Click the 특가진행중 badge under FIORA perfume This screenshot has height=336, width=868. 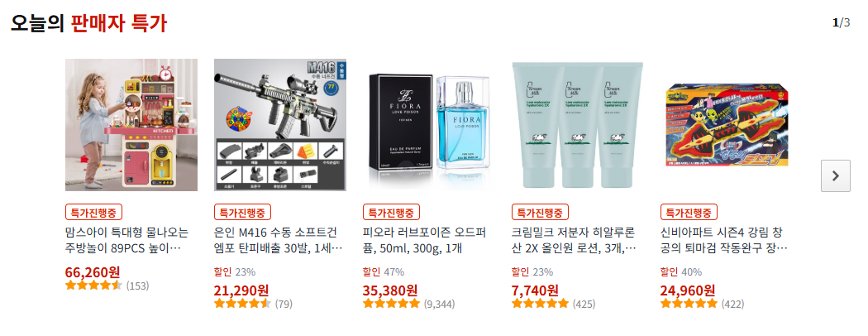[x=391, y=212]
